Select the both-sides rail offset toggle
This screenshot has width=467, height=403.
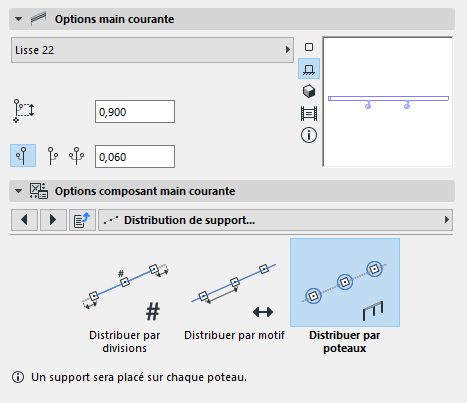point(77,156)
